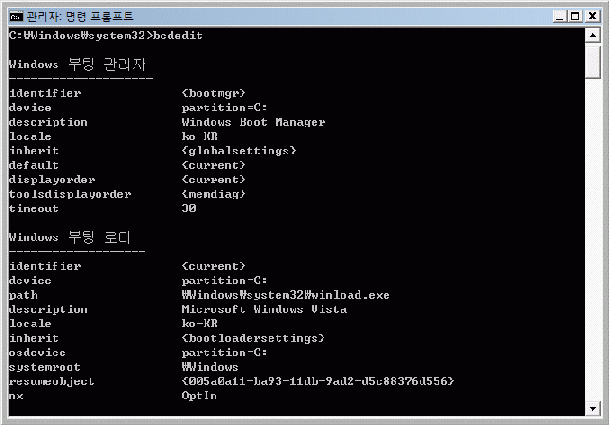Viewport: 609px width, 425px height.
Task: Click the resumeobject GUID value
Action: coord(318,381)
